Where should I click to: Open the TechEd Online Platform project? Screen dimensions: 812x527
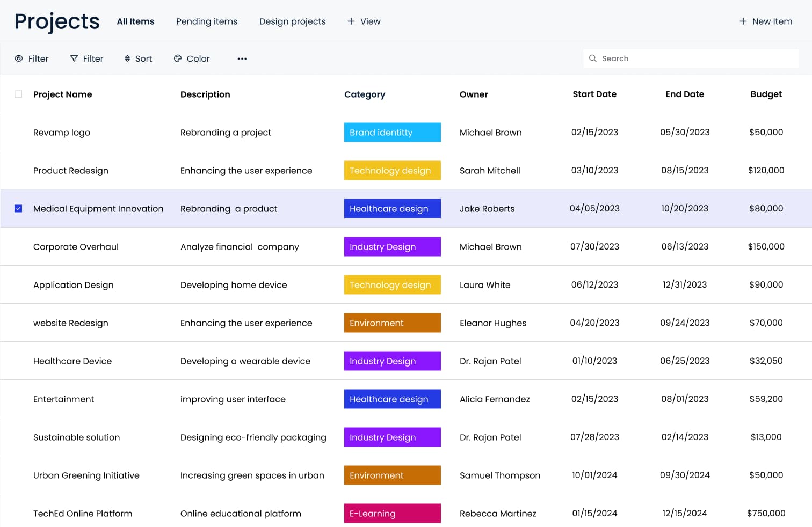click(x=83, y=514)
